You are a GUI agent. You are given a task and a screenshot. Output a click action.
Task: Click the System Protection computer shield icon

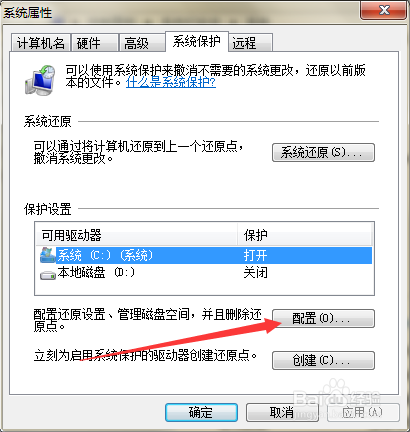click(40, 80)
